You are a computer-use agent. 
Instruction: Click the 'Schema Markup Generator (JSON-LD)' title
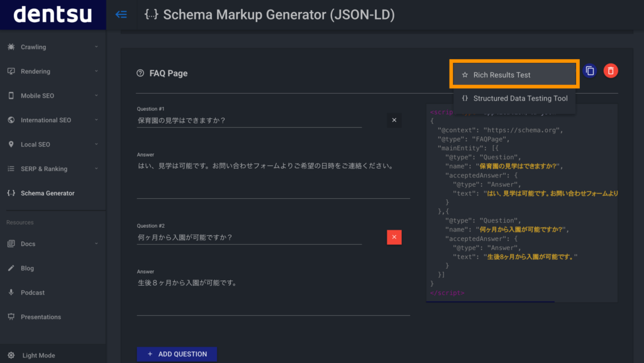[279, 14]
